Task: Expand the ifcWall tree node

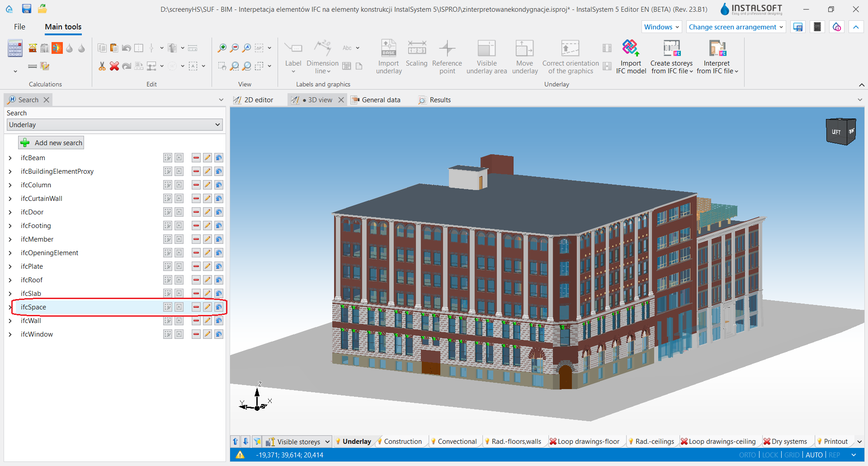Action: (10, 321)
